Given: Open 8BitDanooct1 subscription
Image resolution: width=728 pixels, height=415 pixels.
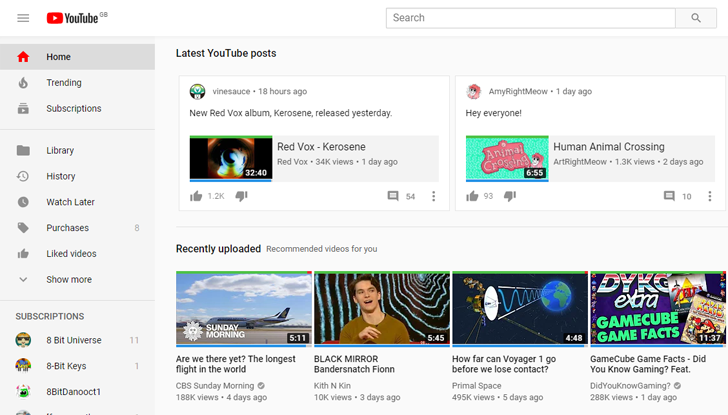Looking at the screenshot, I should pos(78,391).
